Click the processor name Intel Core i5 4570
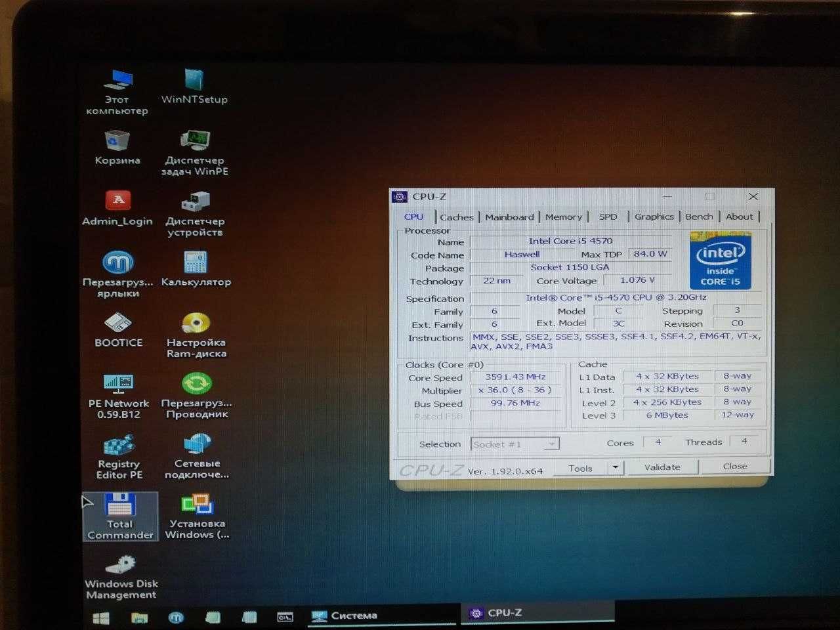This screenshot has height=630, width=840. tap(571, 241)
